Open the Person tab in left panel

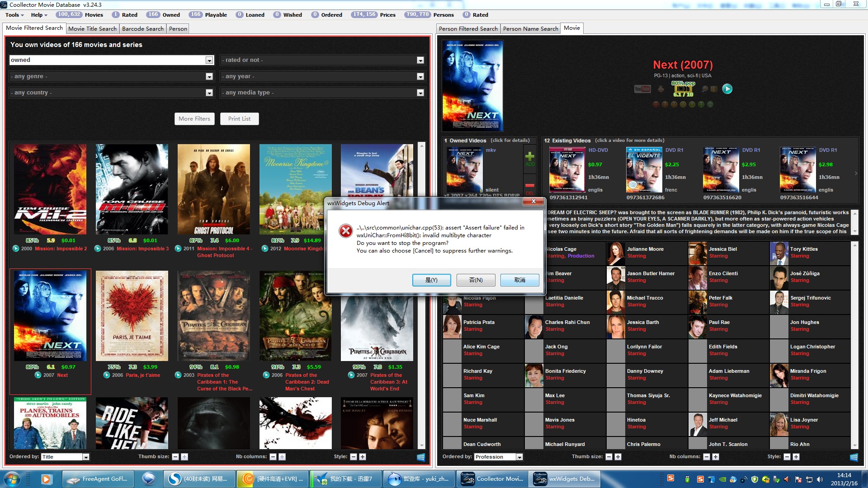point(178,28)
